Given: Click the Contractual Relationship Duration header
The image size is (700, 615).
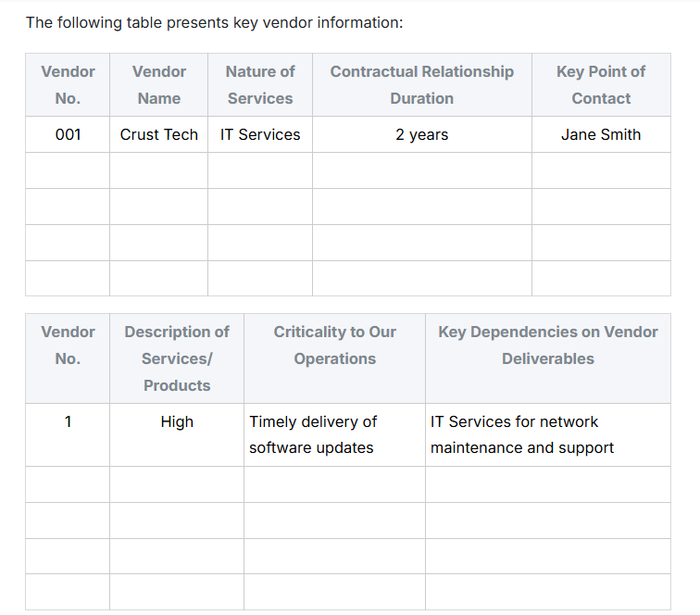Looking at the screenshot, I should click(421, 84).
